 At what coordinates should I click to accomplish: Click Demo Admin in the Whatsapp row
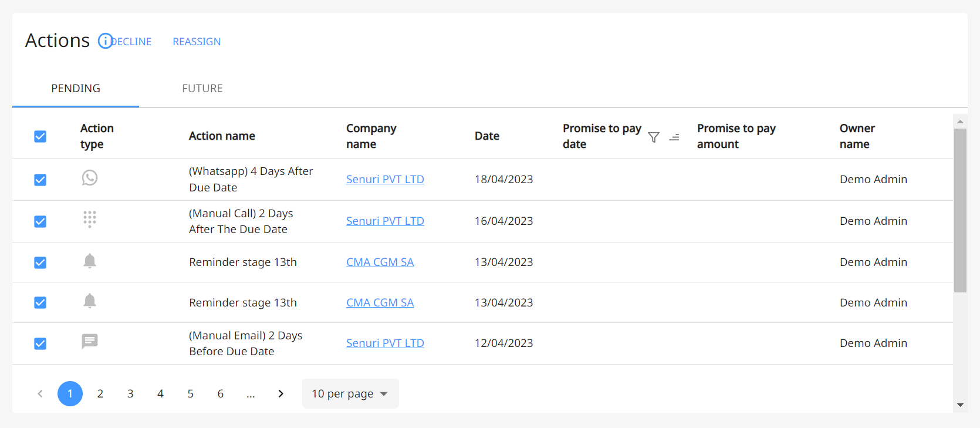[873, 179]
